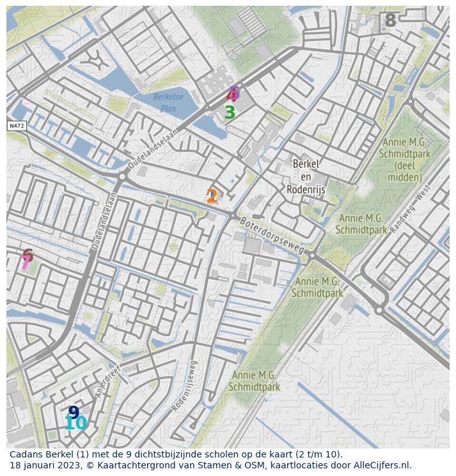Select the gray school marker number 8
This screenshot has width=456, height=476.
390,20
